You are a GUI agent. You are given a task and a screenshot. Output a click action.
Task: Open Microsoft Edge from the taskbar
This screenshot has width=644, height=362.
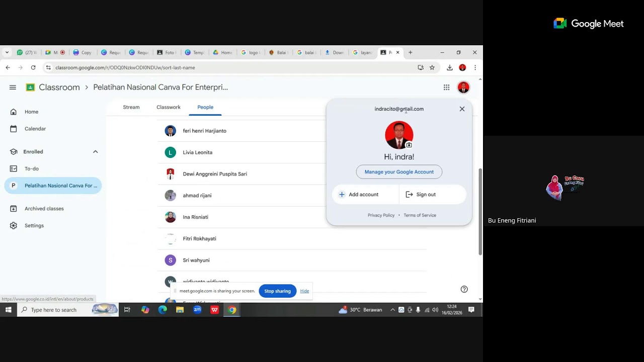(x=163, y=310)
